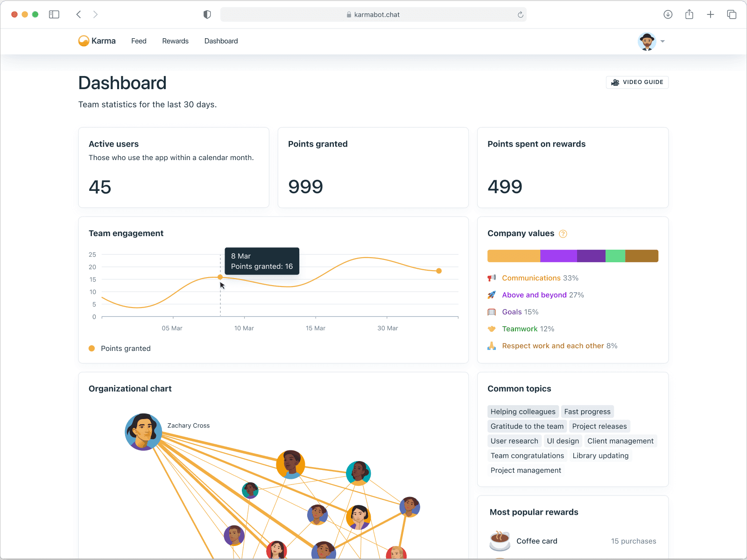Click the praying hands icon beside Respect work
This screenshot has height=560, width=747.
tap(492, 346)
